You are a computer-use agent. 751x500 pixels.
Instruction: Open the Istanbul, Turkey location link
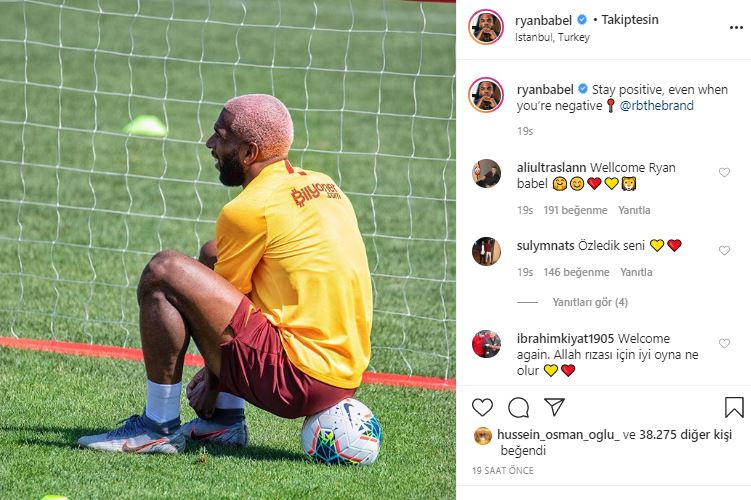[552, 37]
